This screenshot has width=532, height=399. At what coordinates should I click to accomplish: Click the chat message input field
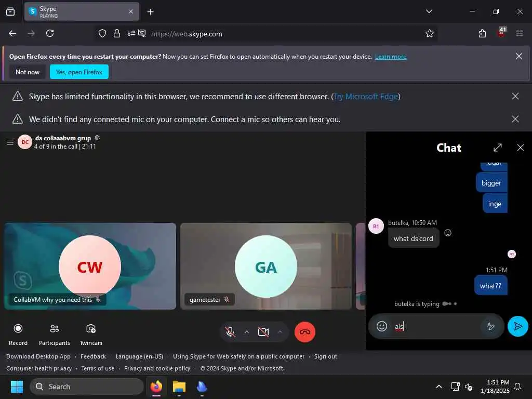tap(436, 326)
